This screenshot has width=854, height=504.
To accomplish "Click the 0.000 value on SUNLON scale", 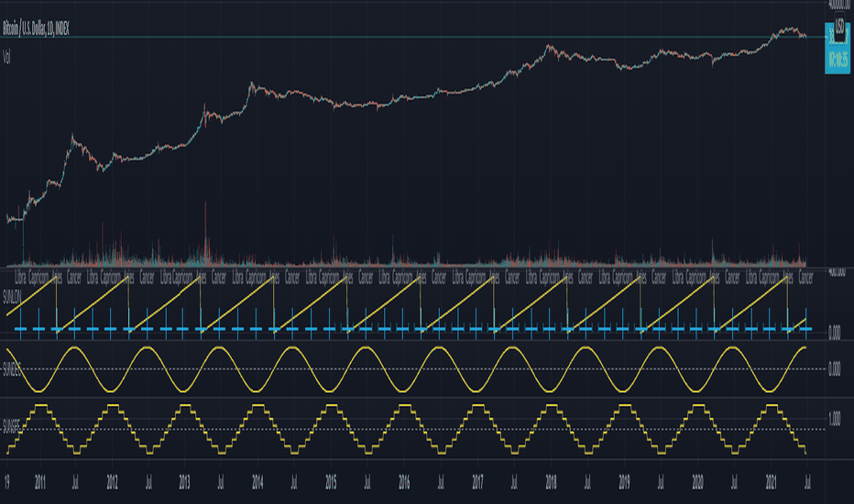I will [835, 333].
